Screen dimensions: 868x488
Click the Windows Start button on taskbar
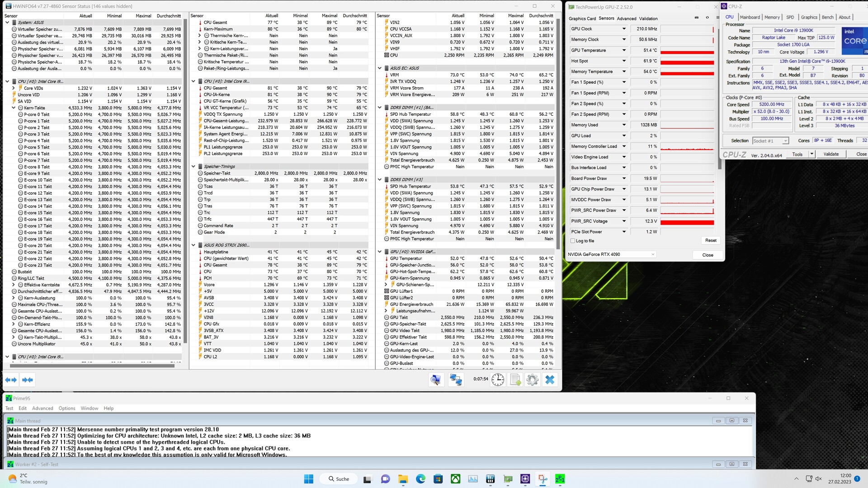click(309, 479)
